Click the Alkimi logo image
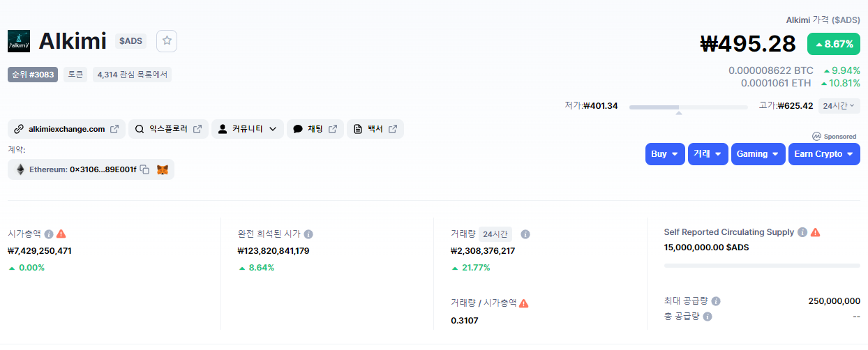The image size is (868, 350). 19,41
